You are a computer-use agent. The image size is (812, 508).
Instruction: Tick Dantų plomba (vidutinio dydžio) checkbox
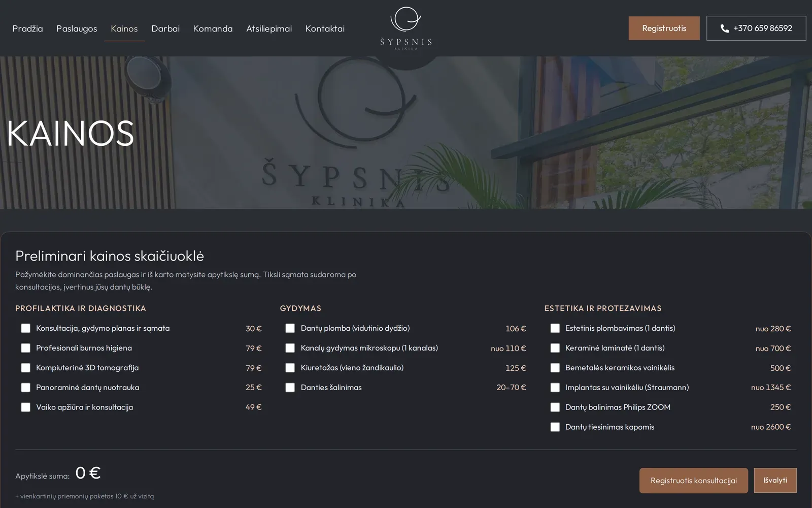coord(290,328)
